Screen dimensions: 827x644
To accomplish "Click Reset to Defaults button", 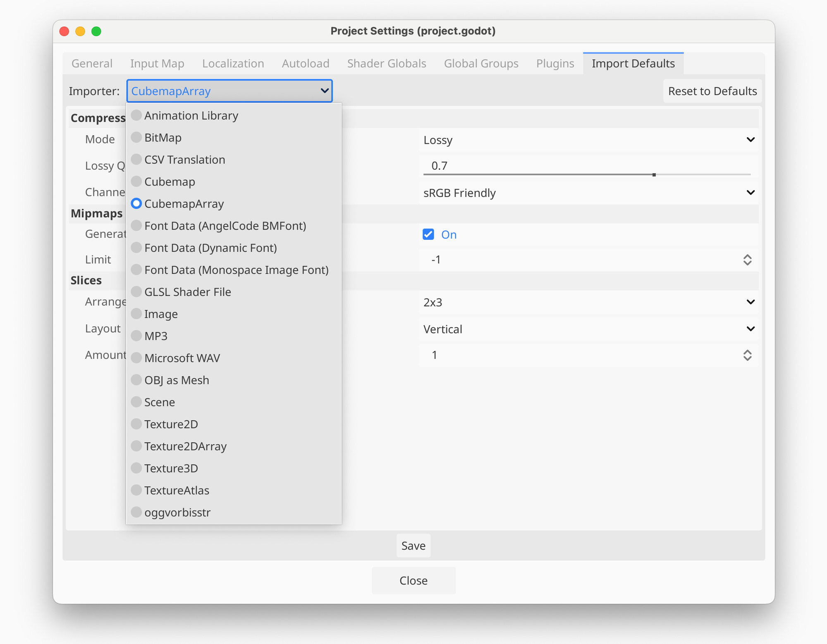I will pyautogui.click(x=712, y=91).
